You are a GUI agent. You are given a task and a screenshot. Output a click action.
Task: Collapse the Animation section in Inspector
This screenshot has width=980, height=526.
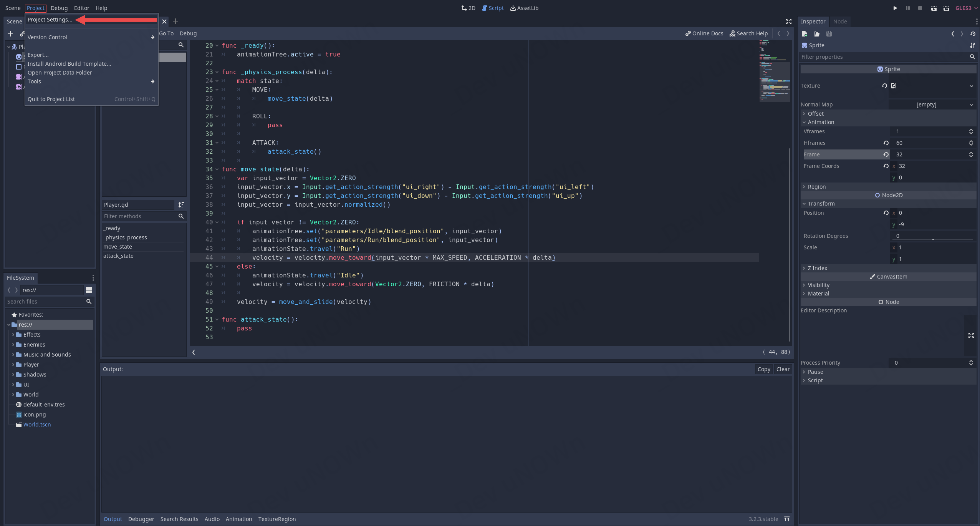820,122
